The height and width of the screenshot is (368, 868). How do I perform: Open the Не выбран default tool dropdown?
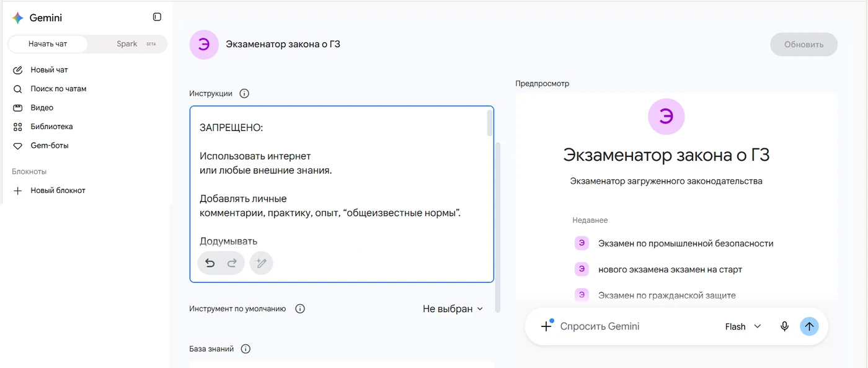[453, 309]
